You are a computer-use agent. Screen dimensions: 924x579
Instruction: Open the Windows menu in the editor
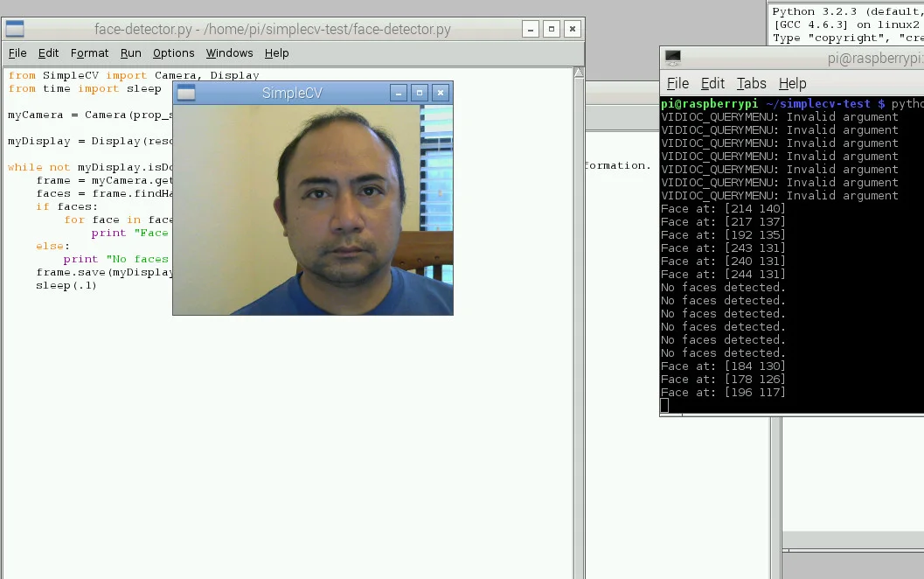tap(229, 52)
